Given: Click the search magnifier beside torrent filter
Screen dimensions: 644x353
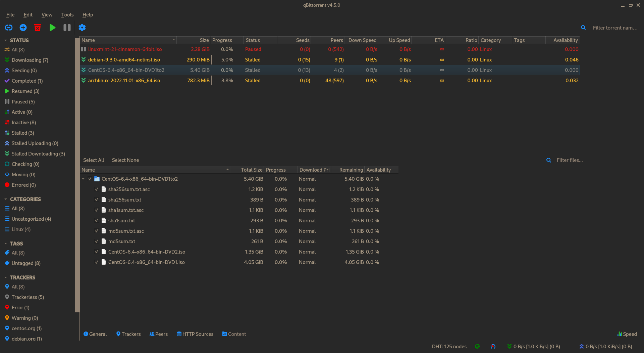Looking at the screenshot, I should (x=583, y=28).
